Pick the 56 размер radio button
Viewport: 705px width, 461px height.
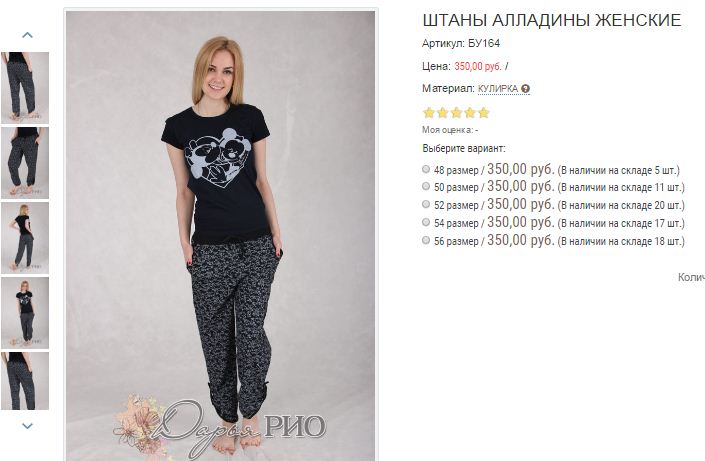(x=426, y=240)
